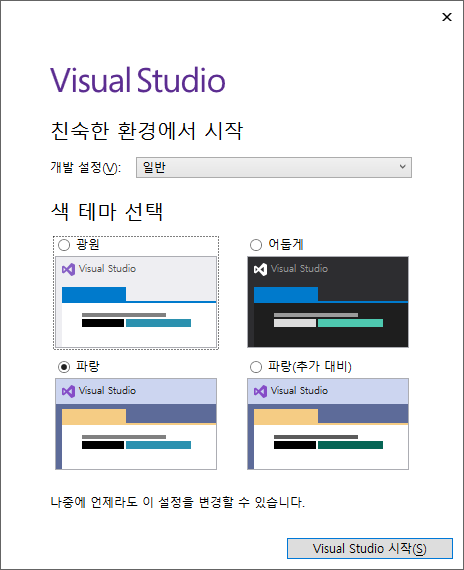Image resolution: width=464 pixels, height=570 pixels.
Task: Click Visual Studio logo icon in Light preview
Action: point(68,269)
